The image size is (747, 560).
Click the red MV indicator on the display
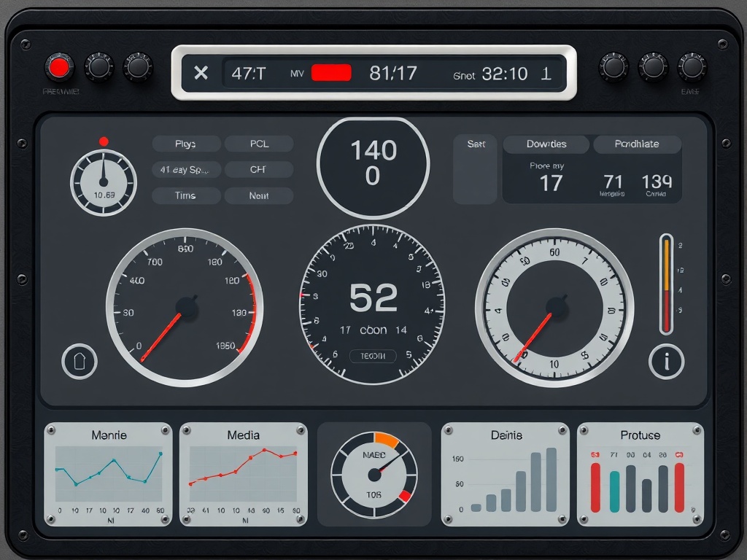click(332, 71)
